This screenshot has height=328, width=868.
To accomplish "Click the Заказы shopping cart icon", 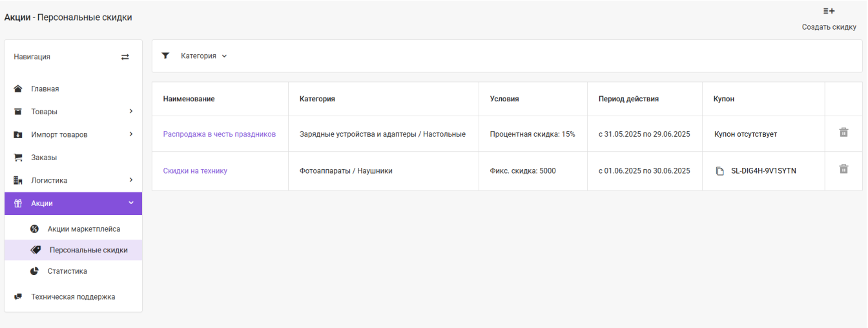I will (x=18, y=158).
